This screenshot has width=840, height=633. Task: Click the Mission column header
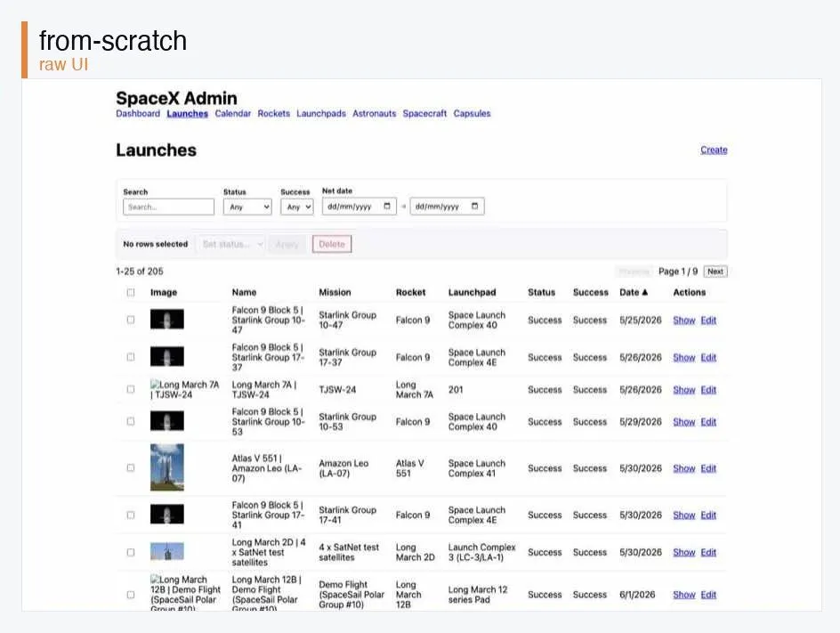click(335, 292)
